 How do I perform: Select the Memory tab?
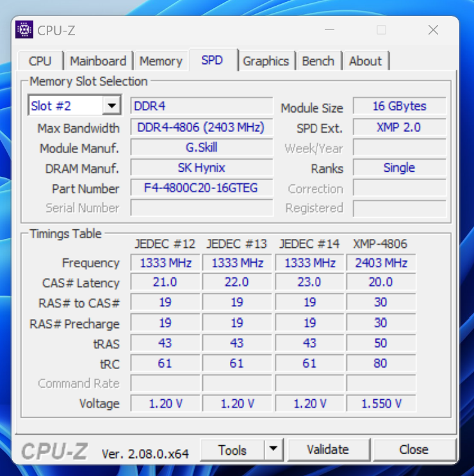click(161, 61)
